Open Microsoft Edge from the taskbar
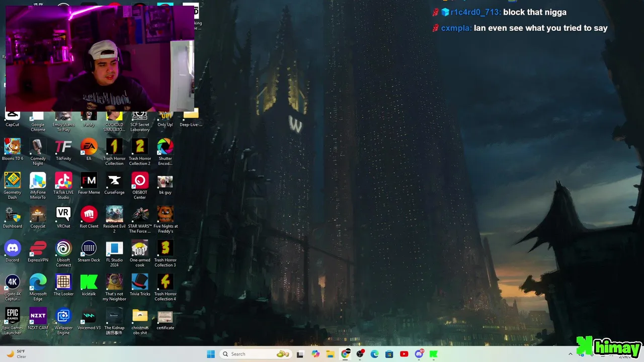Image resolution: width=644 pixels, height=362 pixels. pyautogui.click(x=374, y=354)
